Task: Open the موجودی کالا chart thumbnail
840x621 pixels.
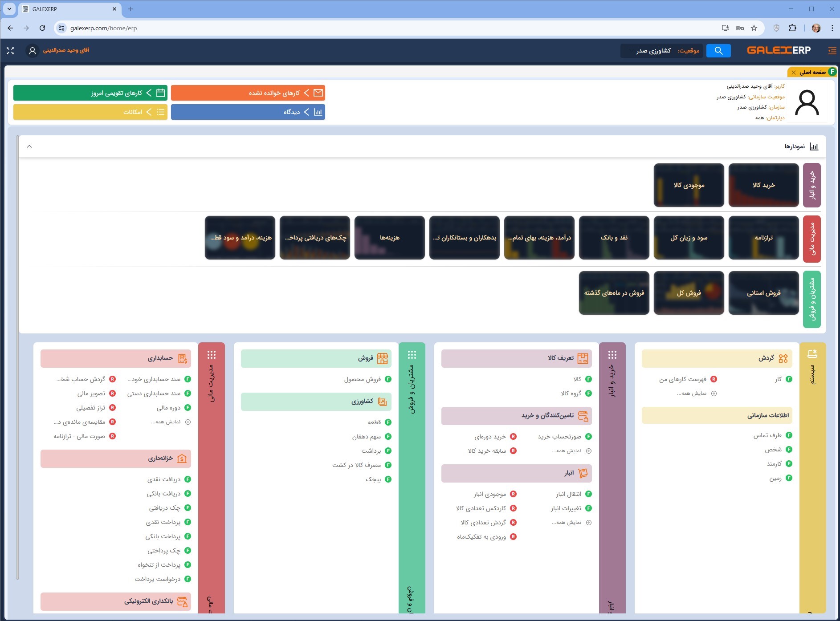Action: click(689, 185)
